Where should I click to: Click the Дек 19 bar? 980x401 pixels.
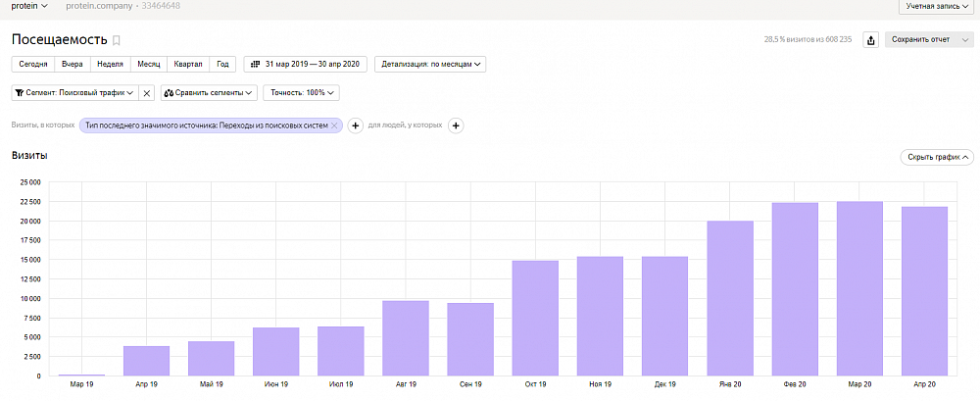[665, 317]
